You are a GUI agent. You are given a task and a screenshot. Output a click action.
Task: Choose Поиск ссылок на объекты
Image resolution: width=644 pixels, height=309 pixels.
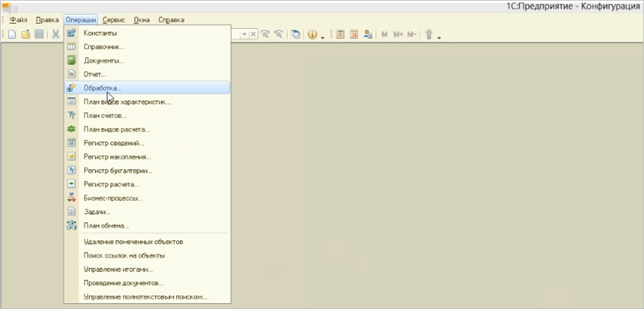pyautogui.click(x=147, y=256)
